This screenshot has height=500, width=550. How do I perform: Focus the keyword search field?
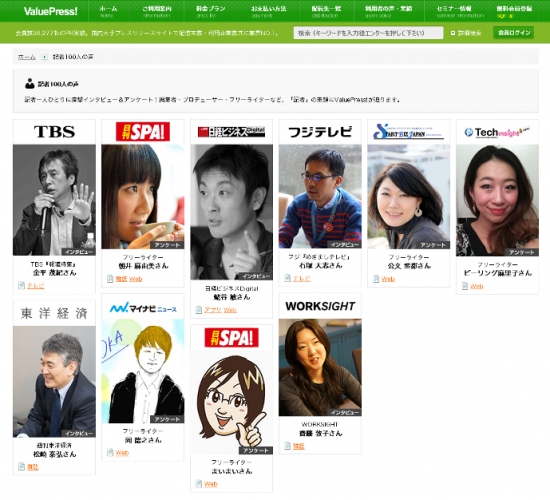368,33
